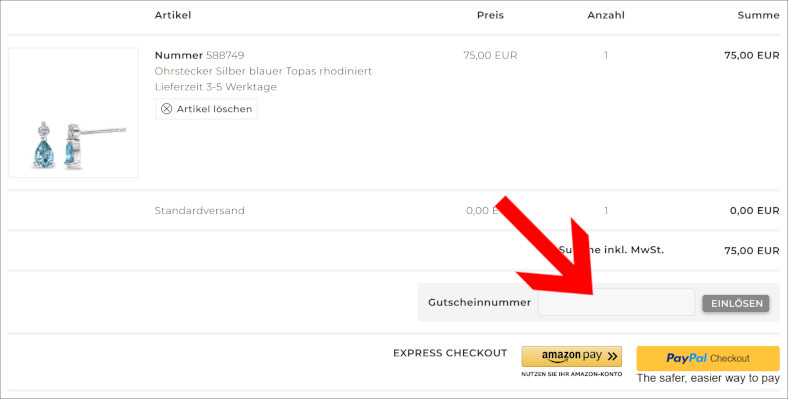Click the Artikel column header
The image size is (788, 399).
click(x=173, y=15)
